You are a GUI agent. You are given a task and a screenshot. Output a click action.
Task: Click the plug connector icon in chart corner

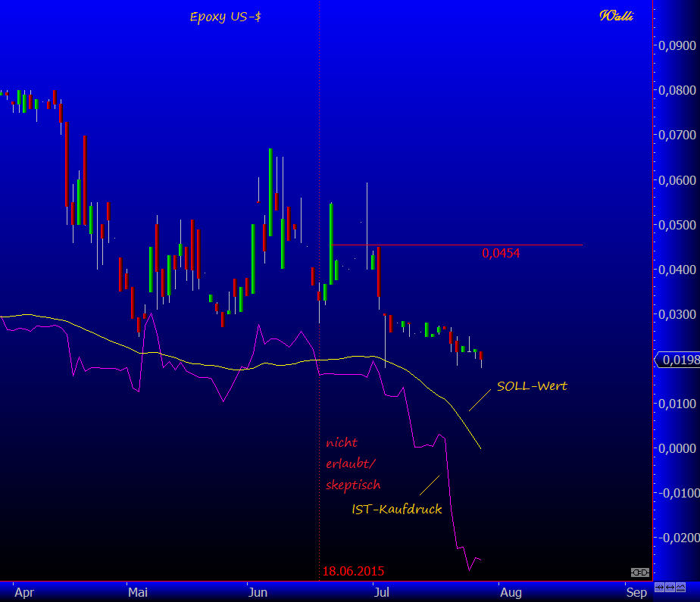639,572
